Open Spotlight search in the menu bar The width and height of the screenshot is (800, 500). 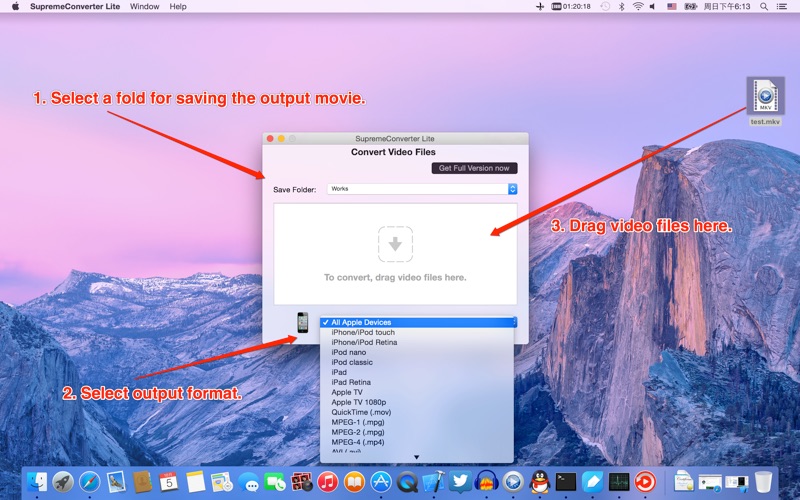(x=764, y=7)
